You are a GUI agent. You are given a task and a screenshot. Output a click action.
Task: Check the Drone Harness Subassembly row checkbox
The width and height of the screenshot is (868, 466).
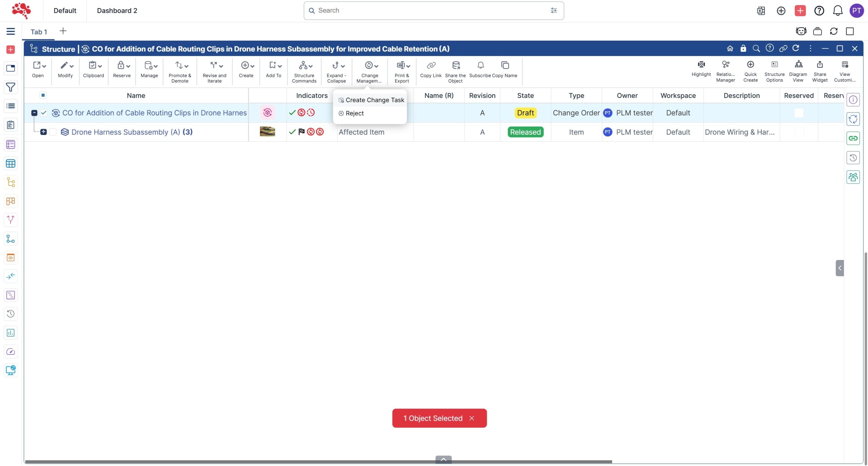(x=53, y=132)
